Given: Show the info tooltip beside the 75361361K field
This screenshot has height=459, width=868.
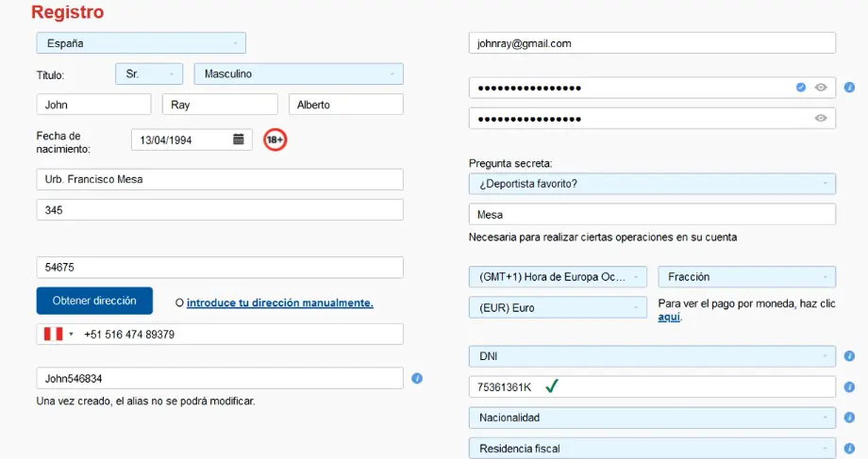Looking at the screenshot, I should tap(849, 387).
